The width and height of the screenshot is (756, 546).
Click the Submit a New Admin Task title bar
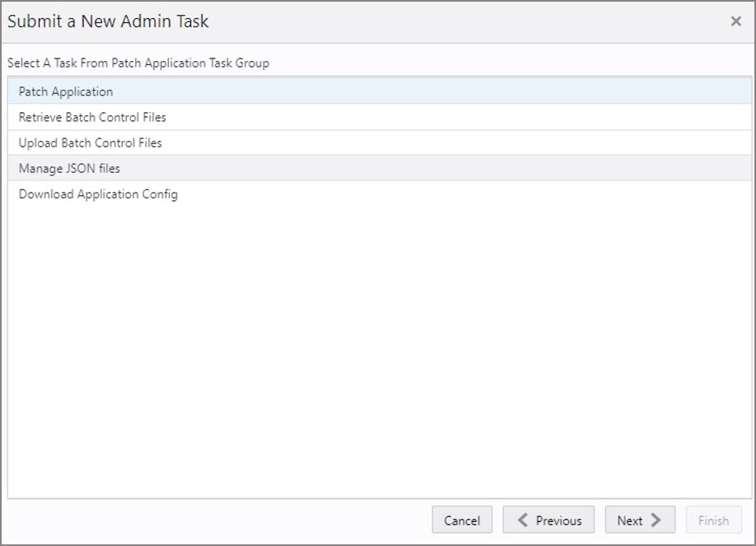pyautogui.click(x=107, y=21)
